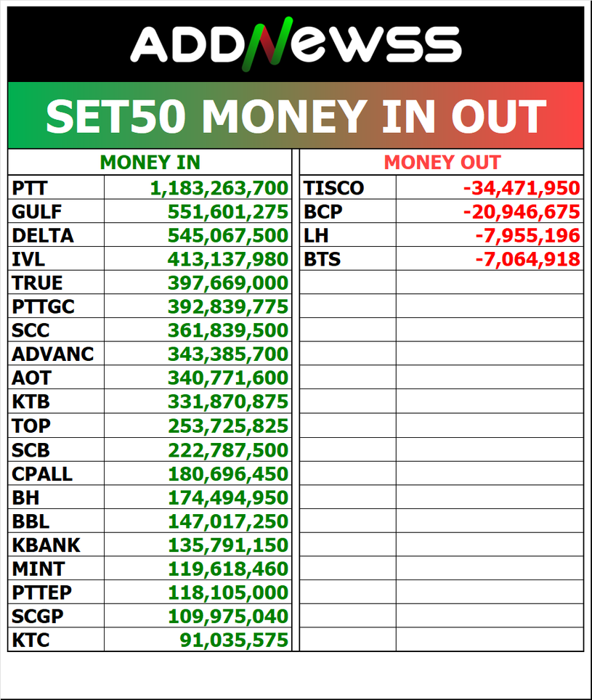
Task: Click the KTC stock name cell
Action: click(x=31, y=640)
